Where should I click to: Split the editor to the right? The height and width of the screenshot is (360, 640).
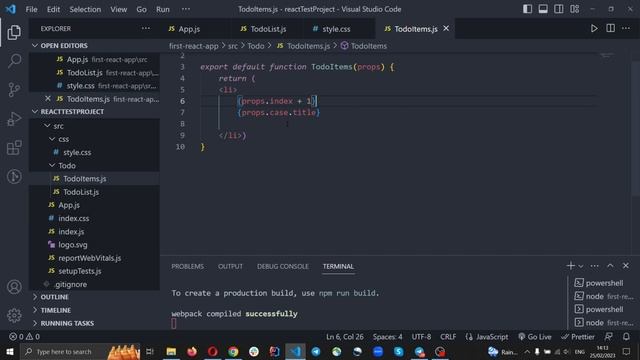pyautogui.click(x=610, y=29)
